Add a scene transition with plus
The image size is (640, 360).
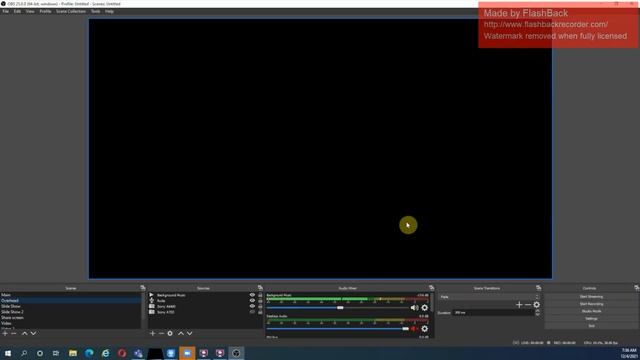pos(519,304)
